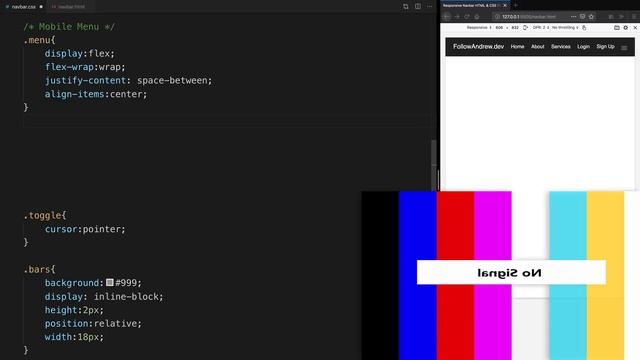Open the No throttling dropdown
Viewport: 640px width, 360px height.
click(x=565, y=28)
